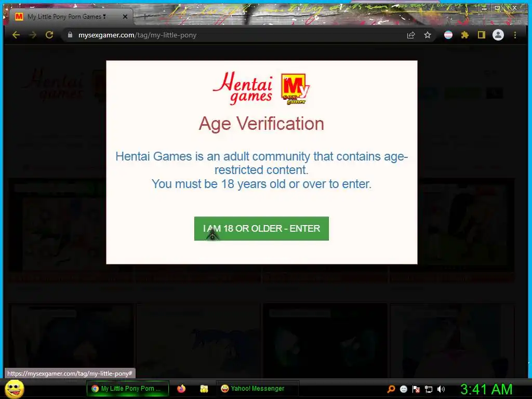Open the share page icon in address bar
The image size is (532, 399).
pyautogui.click(x=411, y=35)
